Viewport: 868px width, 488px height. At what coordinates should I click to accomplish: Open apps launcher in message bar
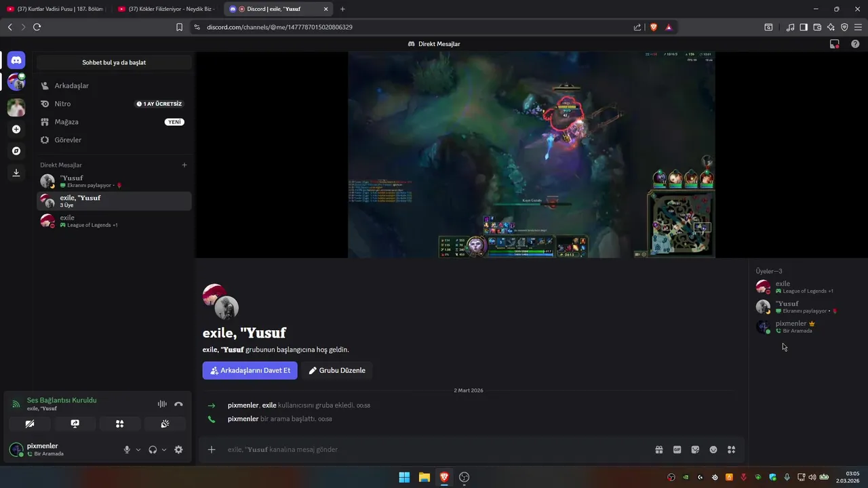tap(731, 449)
